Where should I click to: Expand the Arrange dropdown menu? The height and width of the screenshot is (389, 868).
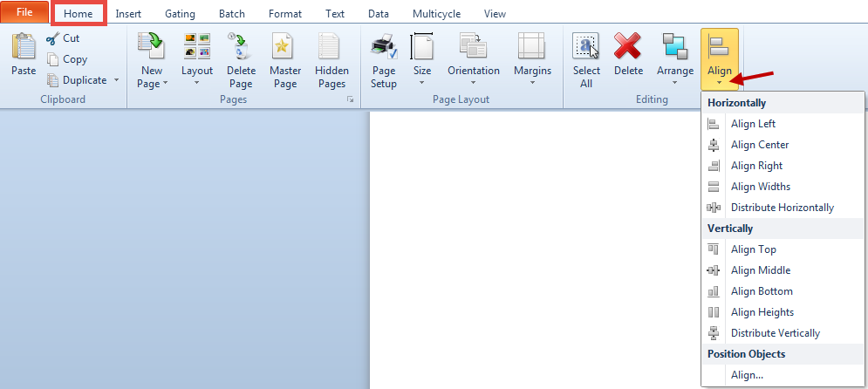pyautogui.click(x=675, y=83)
